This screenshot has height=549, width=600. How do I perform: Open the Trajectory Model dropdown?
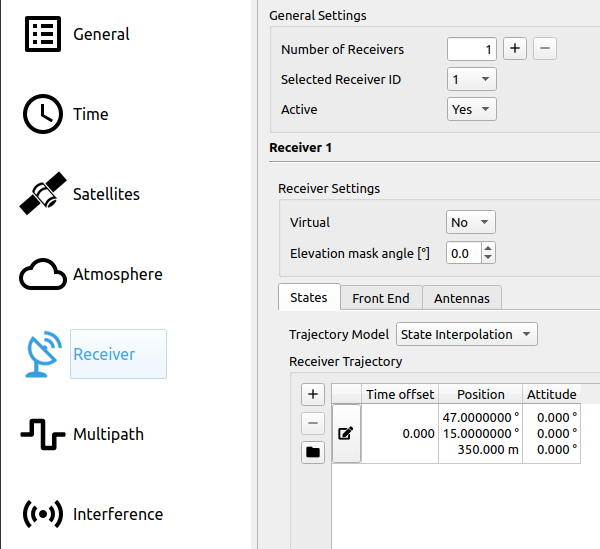pos(467,334)
